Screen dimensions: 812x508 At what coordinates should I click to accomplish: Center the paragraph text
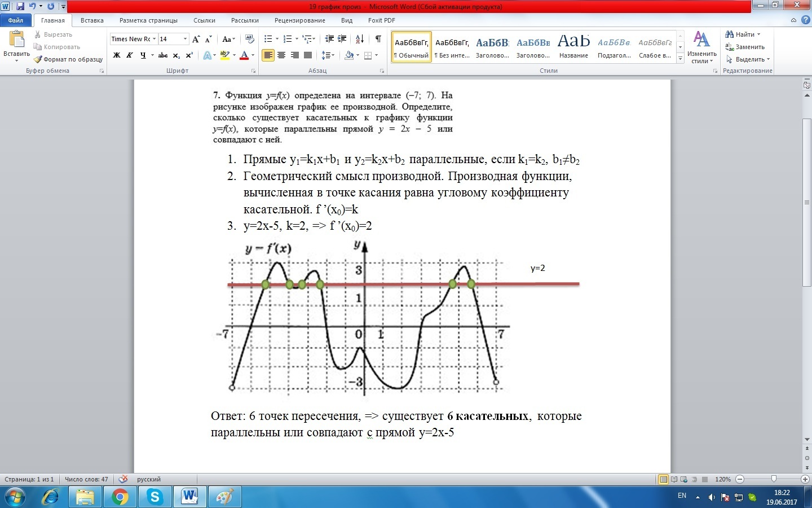[281, 55]
